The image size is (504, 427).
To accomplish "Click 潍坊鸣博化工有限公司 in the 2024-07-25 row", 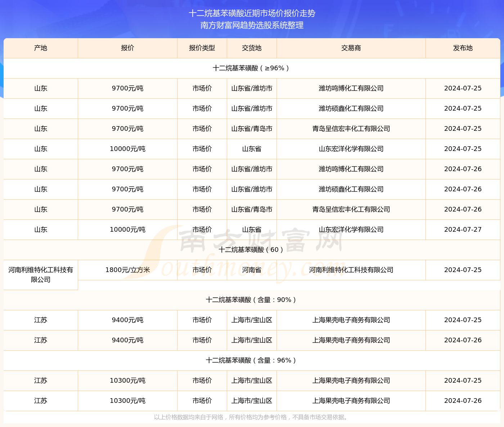I will tap(351, 88).
